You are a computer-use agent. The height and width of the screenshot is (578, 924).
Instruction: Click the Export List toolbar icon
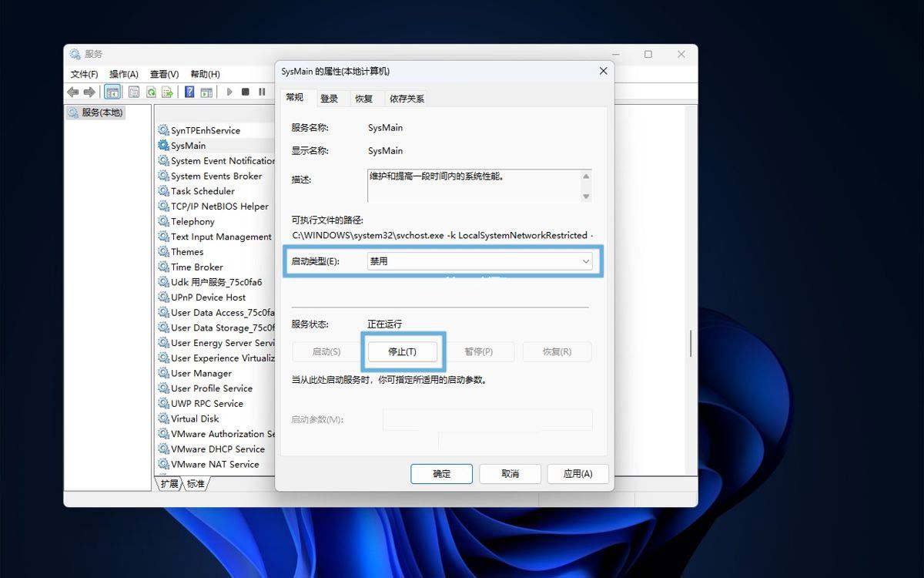click(x=167, y=92)
